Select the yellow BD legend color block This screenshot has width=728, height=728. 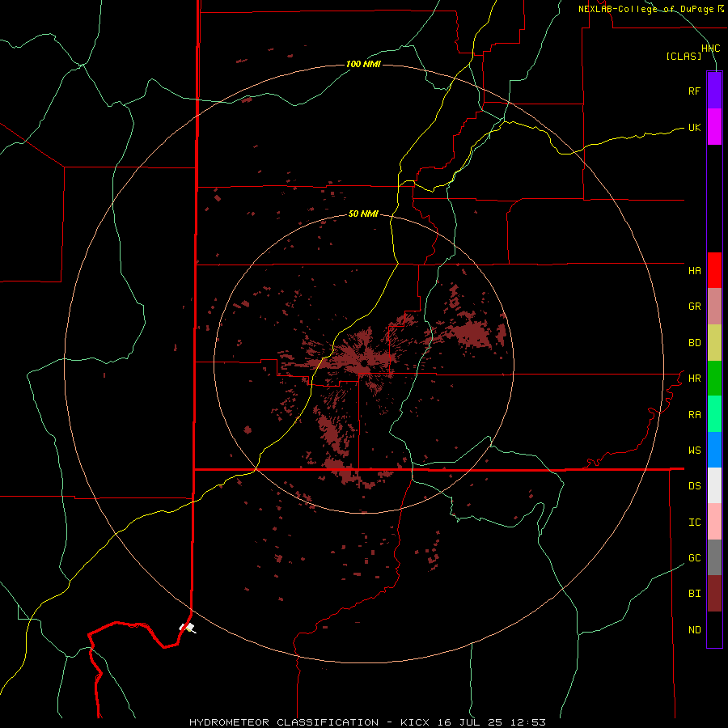714,343
